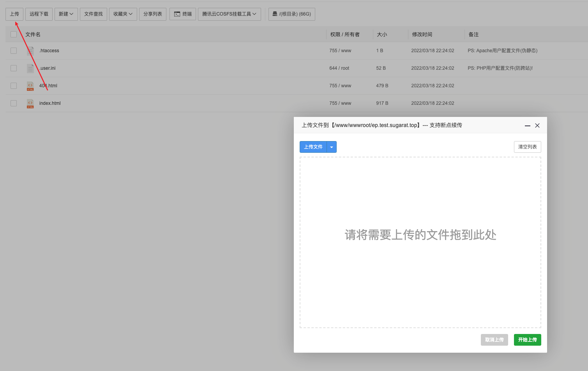Click the 479 B size cell
588x371 pixels.
coord(382,86)
